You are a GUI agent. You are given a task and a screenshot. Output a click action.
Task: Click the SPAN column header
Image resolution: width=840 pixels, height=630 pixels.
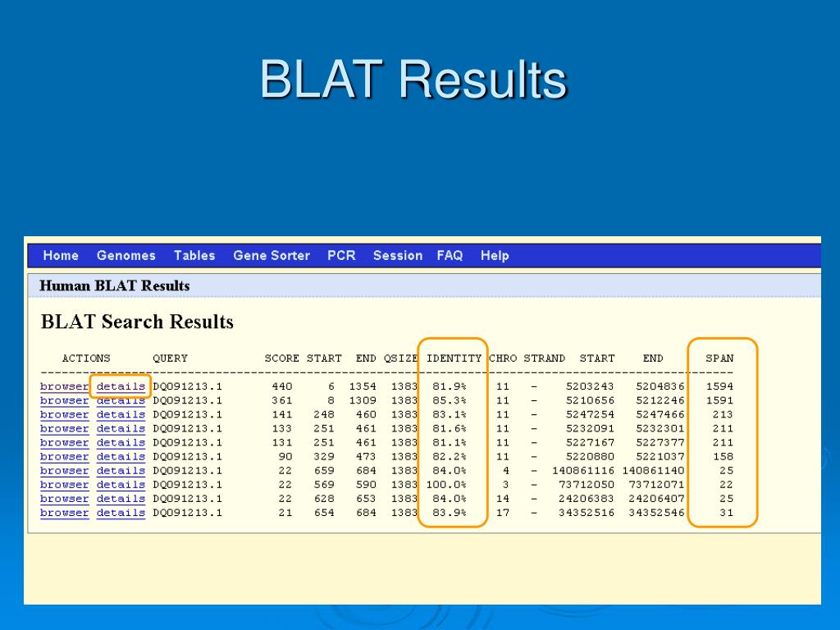coord(719,358)
